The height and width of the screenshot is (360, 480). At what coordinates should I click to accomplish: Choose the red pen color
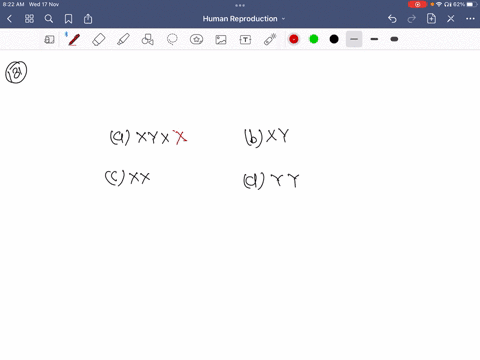294,39
